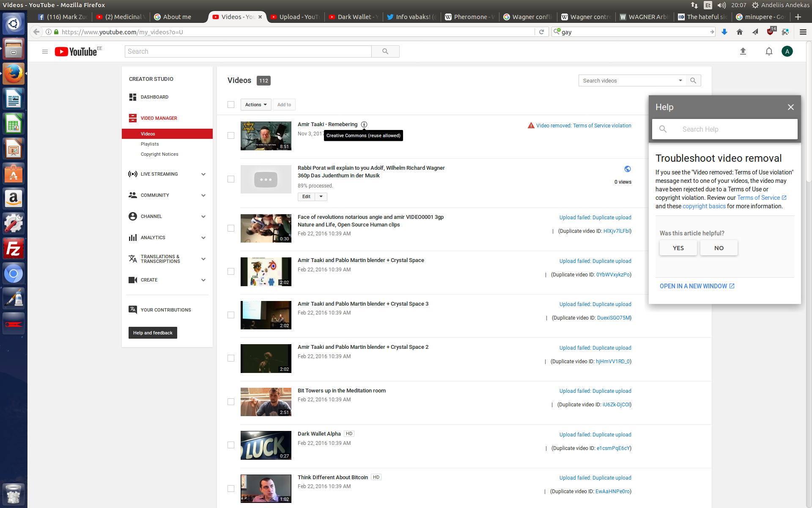The image size is (812, 508).
Task: Click the Firefox back arrow
Action: 36,32
